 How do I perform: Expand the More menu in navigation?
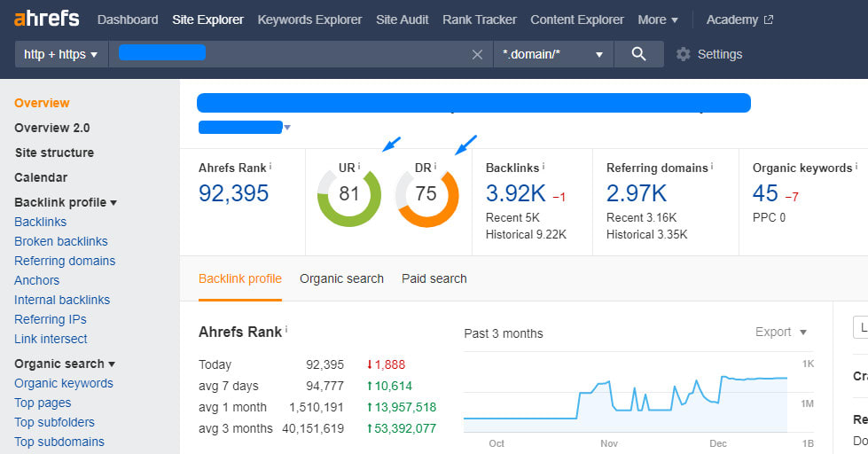658,20
